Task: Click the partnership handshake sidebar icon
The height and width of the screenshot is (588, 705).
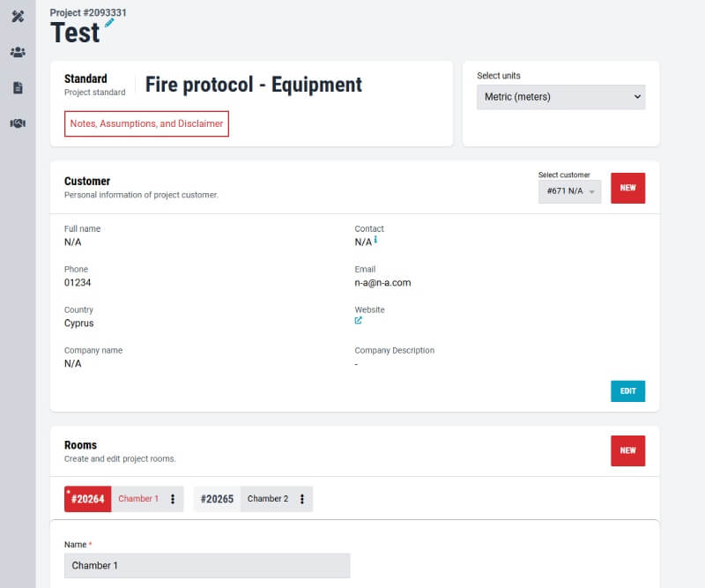Action: point(17,123)
